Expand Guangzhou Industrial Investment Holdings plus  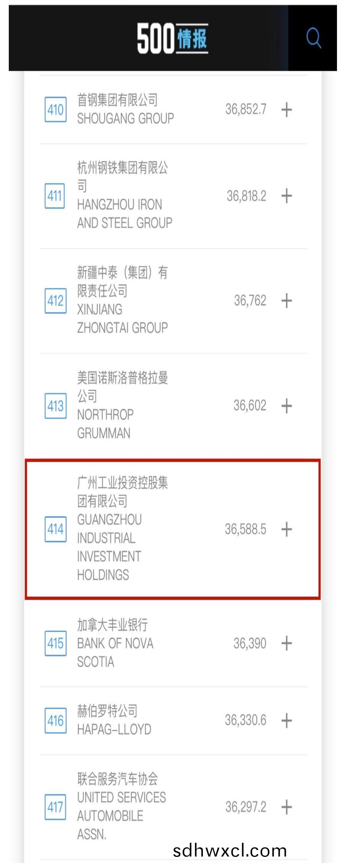(287, 529)
